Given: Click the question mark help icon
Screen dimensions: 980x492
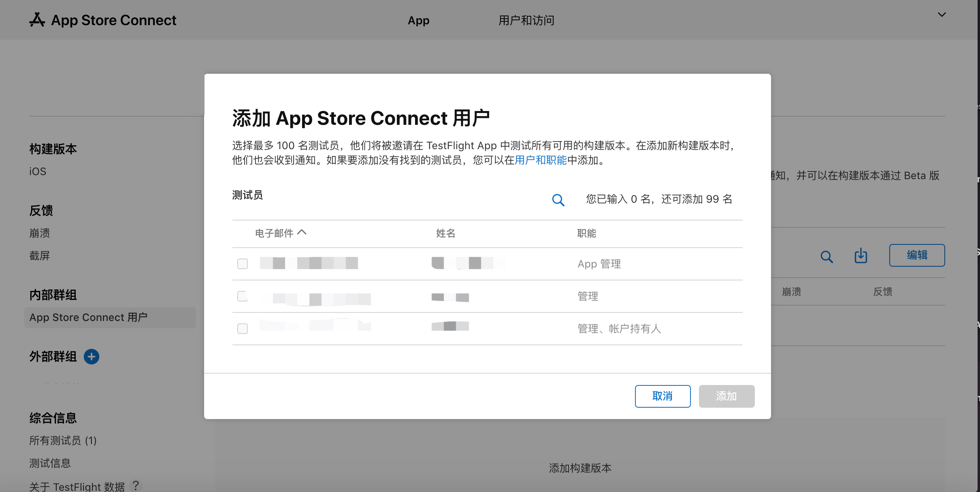Looking at the screenshot, I should (136, 485).
